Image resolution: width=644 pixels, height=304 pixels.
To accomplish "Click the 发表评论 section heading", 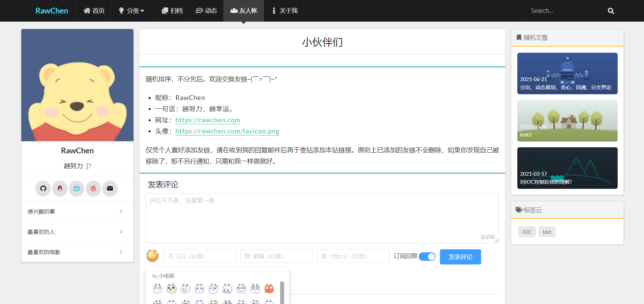I will (163, 184).
